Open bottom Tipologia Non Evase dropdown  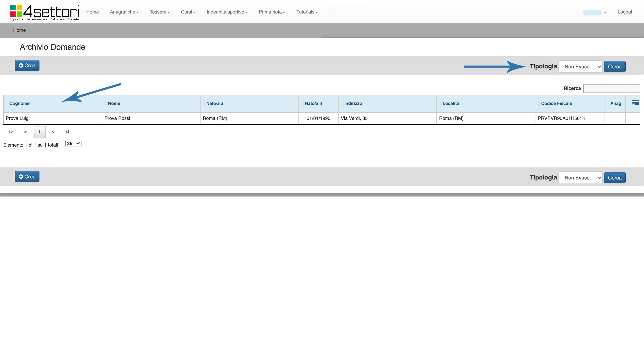(x=580, y=178)
